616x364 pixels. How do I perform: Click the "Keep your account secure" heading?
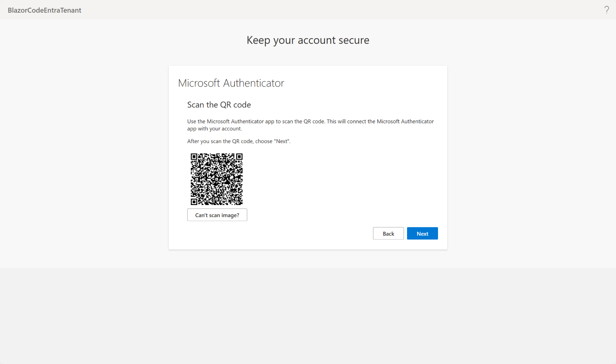pos(308,40)
